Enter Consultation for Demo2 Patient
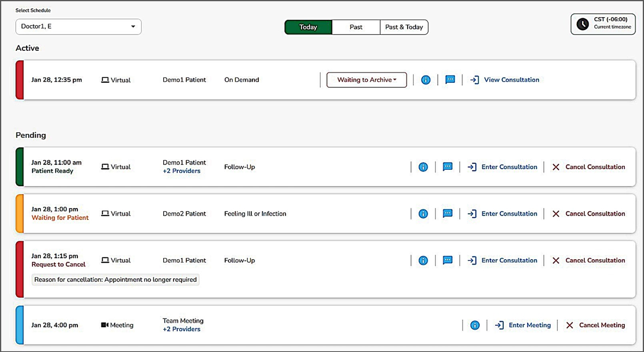This screenshot has width=644, height=352. pos(509,214)
